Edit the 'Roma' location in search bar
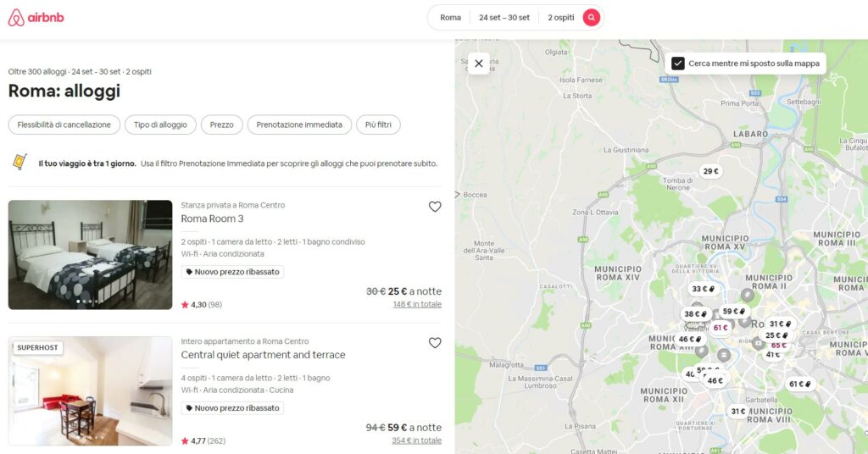The height and width of the screenshot is (454, 868). 451,18
